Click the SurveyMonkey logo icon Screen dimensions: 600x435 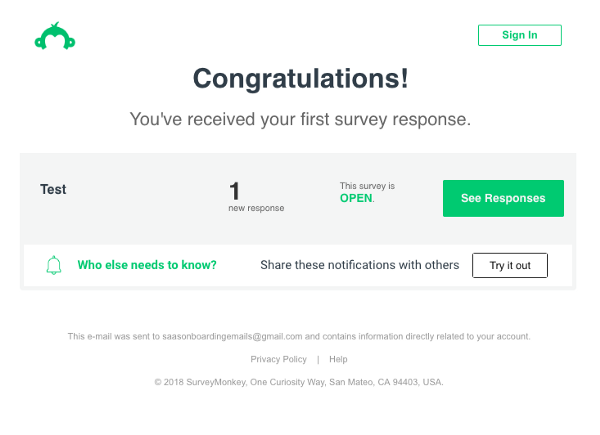point(55,36)
